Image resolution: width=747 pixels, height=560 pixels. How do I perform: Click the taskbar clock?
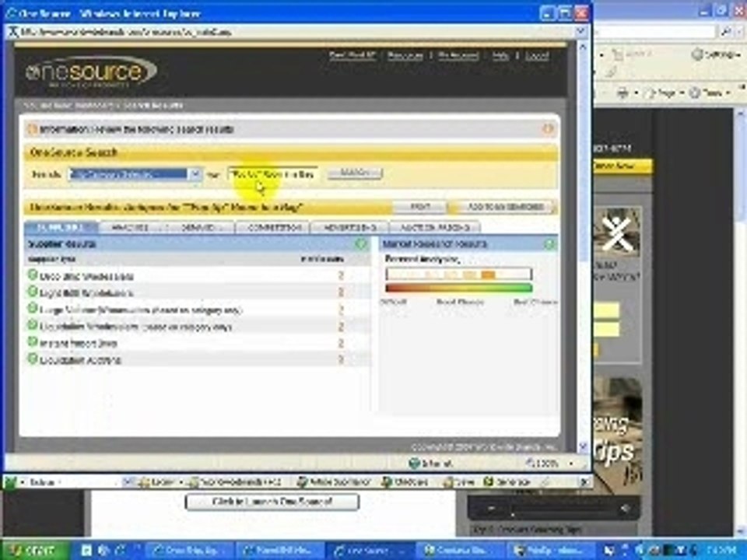coord(723,551)
